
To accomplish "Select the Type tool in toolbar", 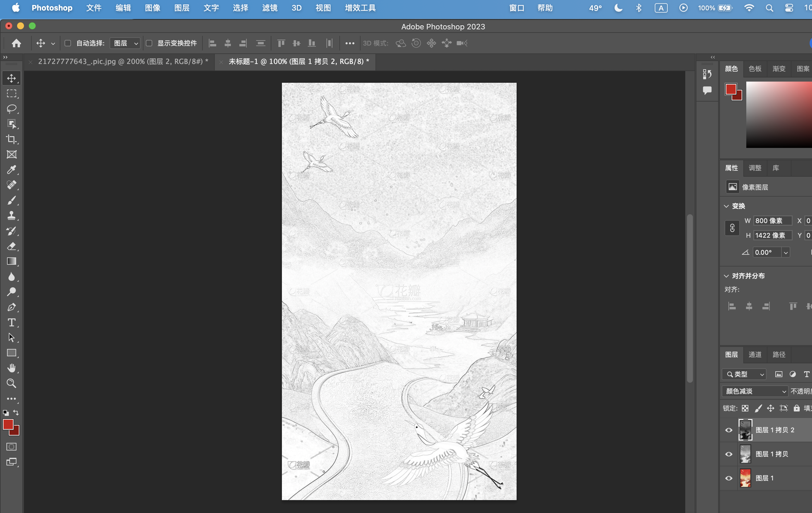I will pos(11,323).
